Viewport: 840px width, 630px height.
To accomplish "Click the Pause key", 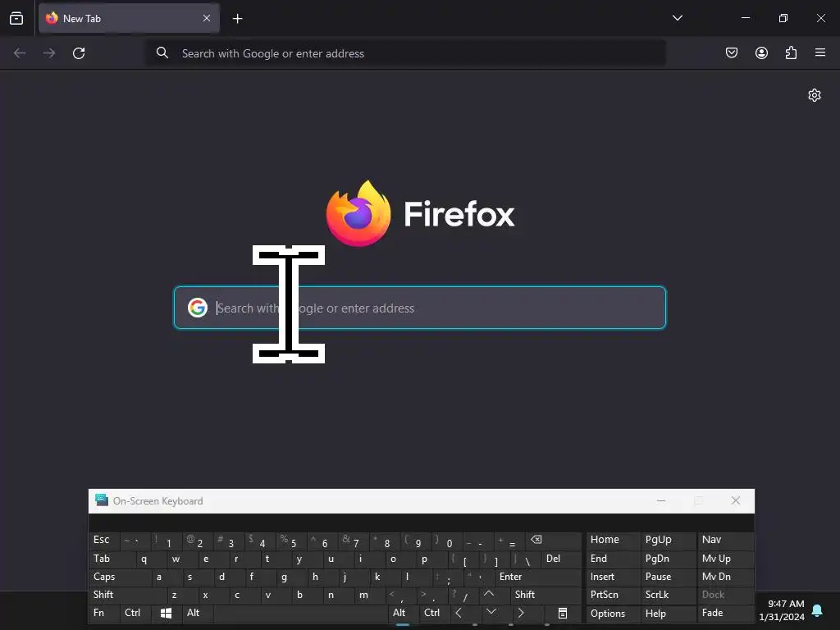I will 668,577.
